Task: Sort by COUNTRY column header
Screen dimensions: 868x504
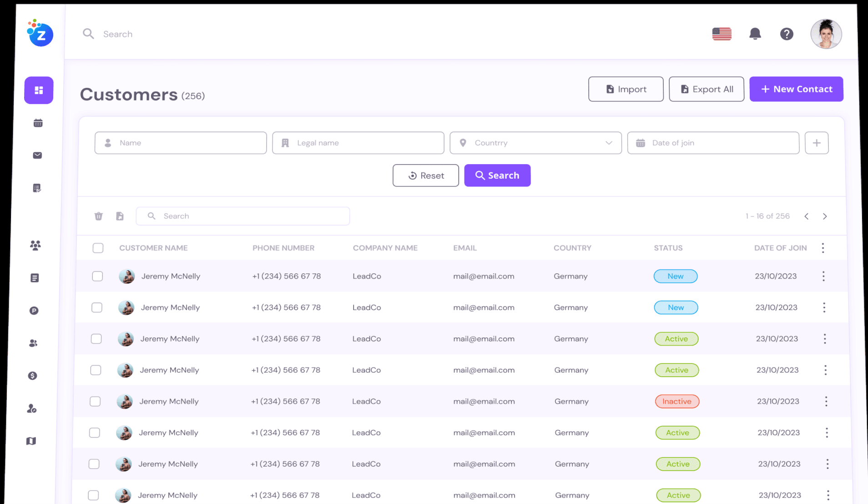Action: [572, 248]
